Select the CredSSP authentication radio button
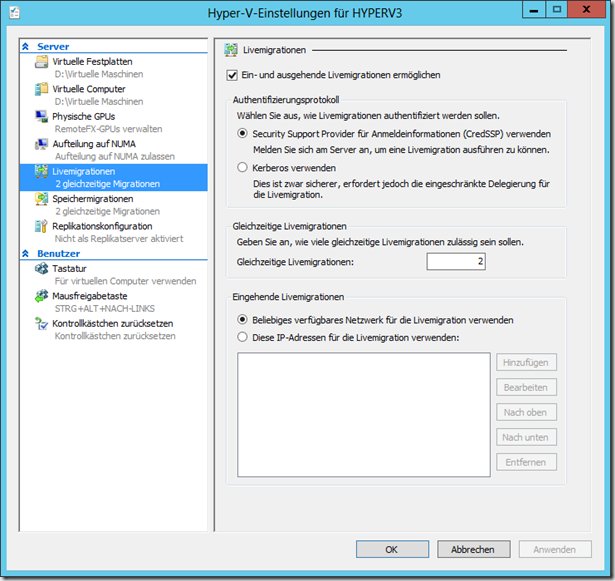The width and height of the screenshot is (615, 581). coord(242,133)
